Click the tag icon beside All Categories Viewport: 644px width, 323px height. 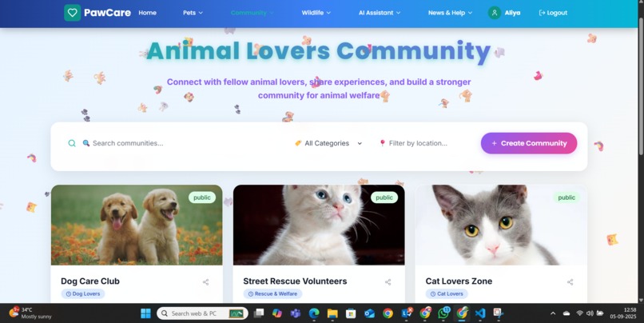[x=298, y=143]
